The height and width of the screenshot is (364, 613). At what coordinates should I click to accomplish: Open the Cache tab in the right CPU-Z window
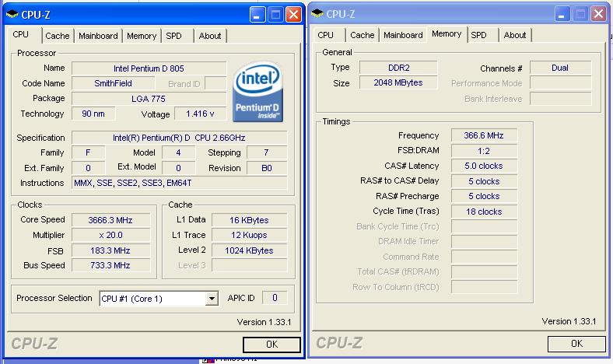362,35
